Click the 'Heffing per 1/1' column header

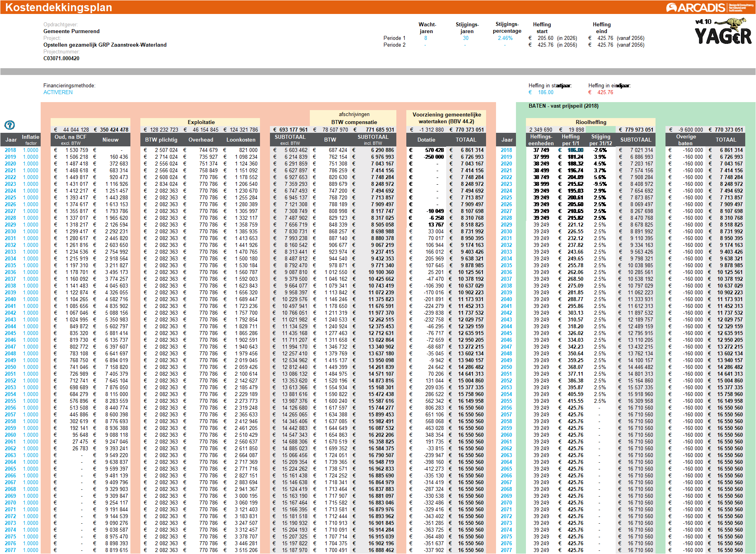coord(571,140)
